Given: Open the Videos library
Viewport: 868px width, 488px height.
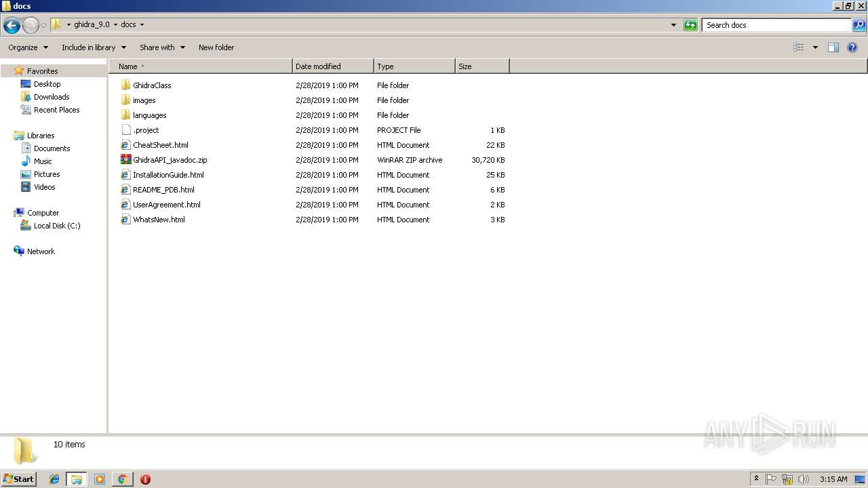Looking at the screenshot, I should pos(44,187).
